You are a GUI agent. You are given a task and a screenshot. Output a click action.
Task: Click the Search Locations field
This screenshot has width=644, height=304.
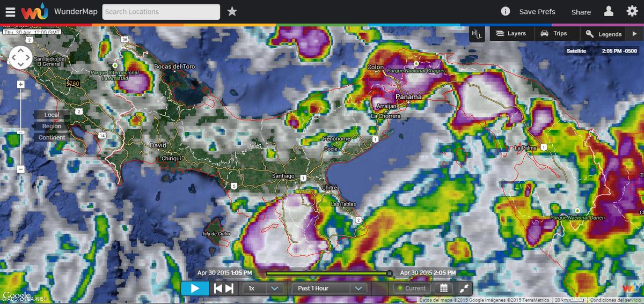click(x=161, y=12)
